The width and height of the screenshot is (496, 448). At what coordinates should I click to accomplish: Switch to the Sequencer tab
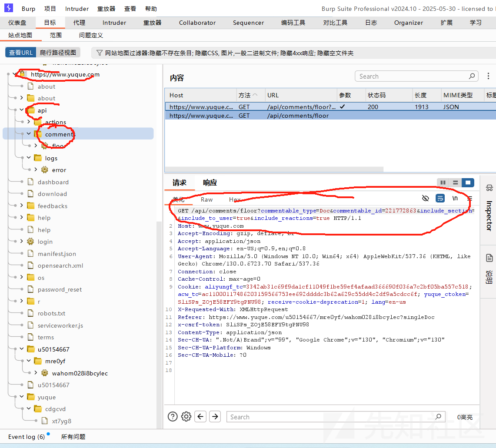[x=248, y=23]
